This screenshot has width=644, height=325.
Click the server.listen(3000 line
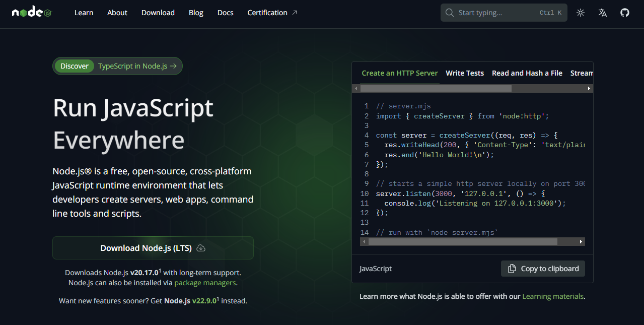pos(461,193)
